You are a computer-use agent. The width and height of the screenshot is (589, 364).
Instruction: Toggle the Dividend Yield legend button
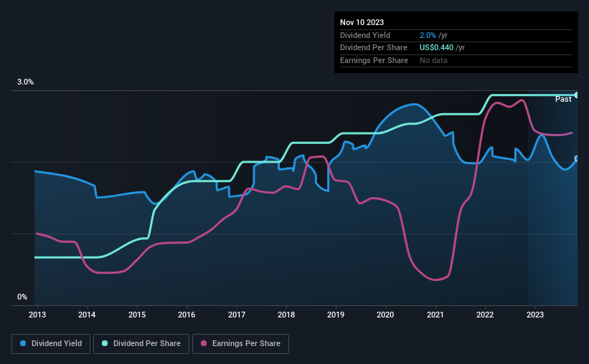pos(51,344)
